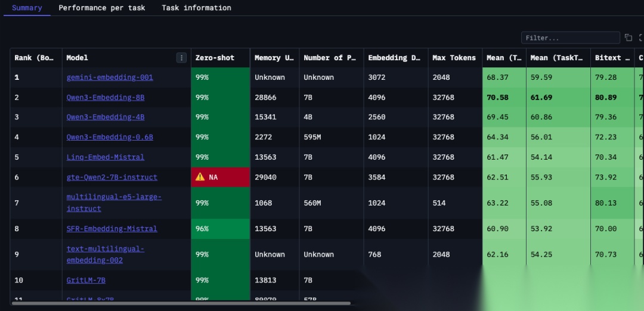Open multilingual-e5-large-instruct model link
This screenshot has height=311, width=644.
point(114,203)
